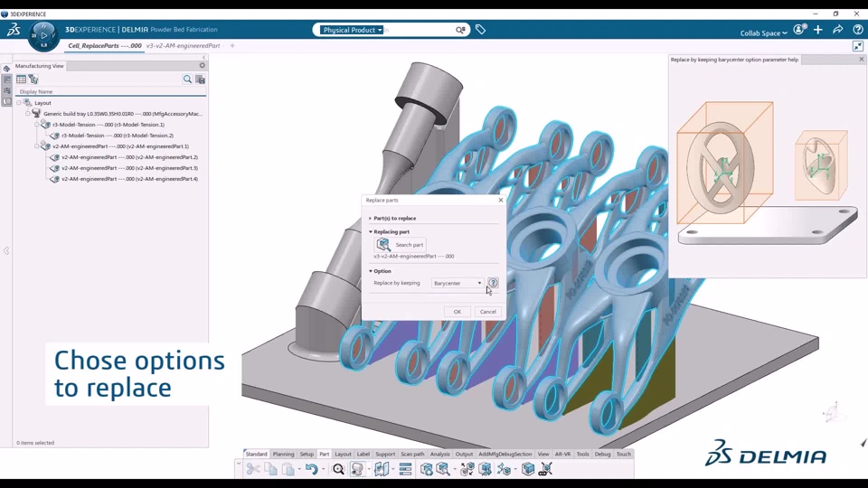Click the tree filter icon in Manufacturing View
Screen dimensions: 868x488
[33, 80]
